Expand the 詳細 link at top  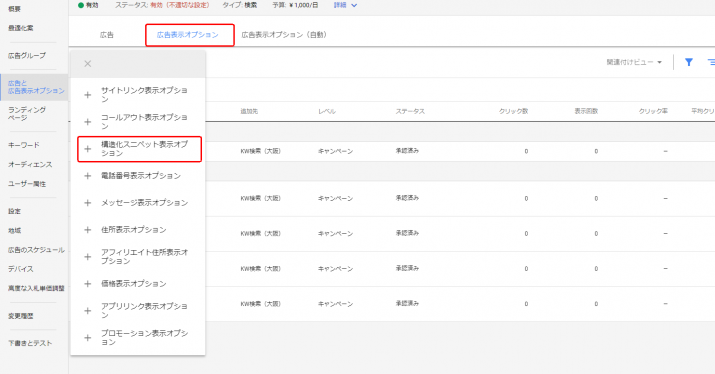pyautogui.click(x=345, y=5)
